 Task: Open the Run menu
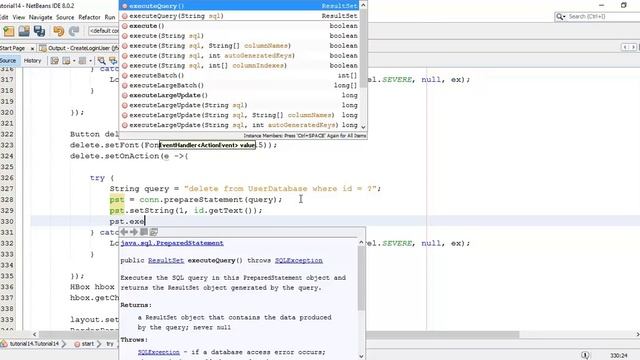click(110, 17)
